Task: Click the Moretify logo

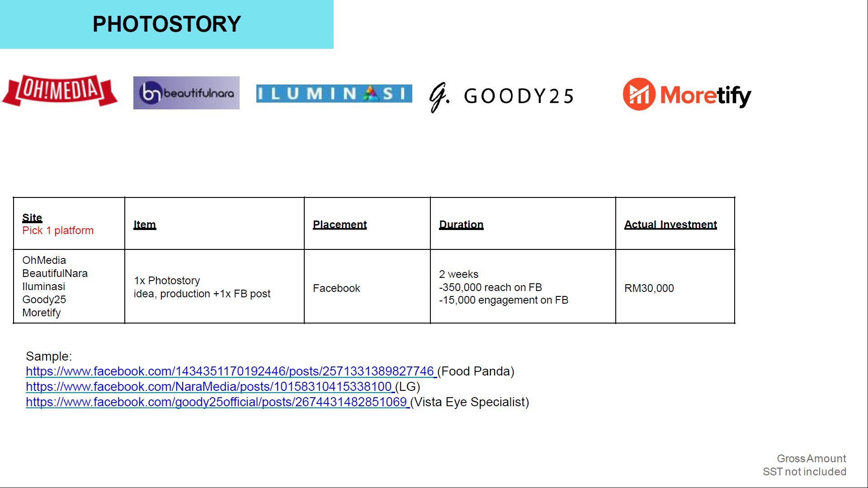Action: (687, 94)
